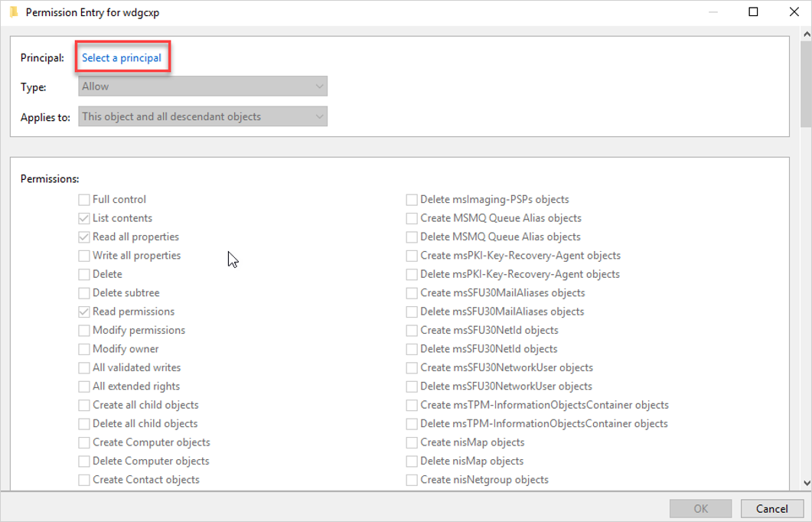812x522 pixels.
Task: Expand the Type combo box arrow
Action: click(319, 86)
